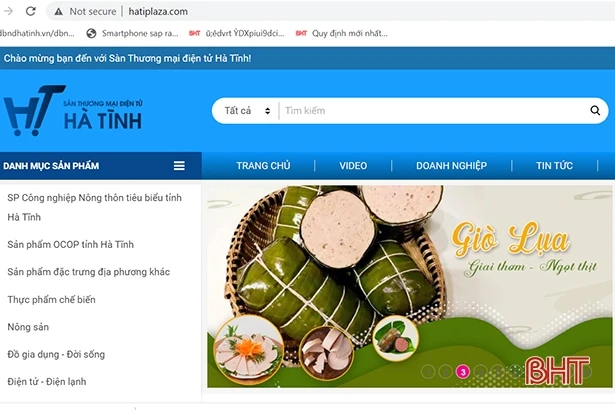Click the magnifier search icon
The width and height of the screenshot is (615, 410).
click(595, 111)
